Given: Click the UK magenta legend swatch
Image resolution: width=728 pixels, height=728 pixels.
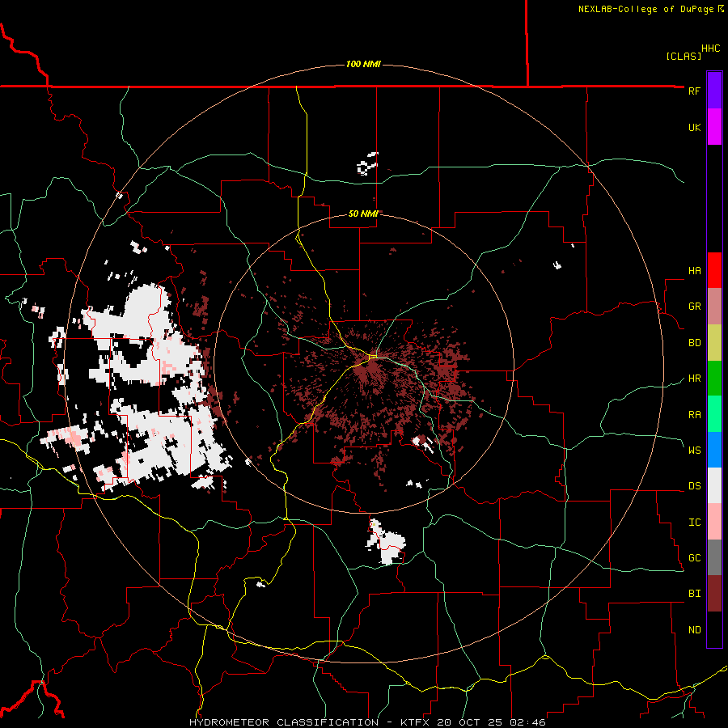Looking at the screenshot, I should click(714, 127).
